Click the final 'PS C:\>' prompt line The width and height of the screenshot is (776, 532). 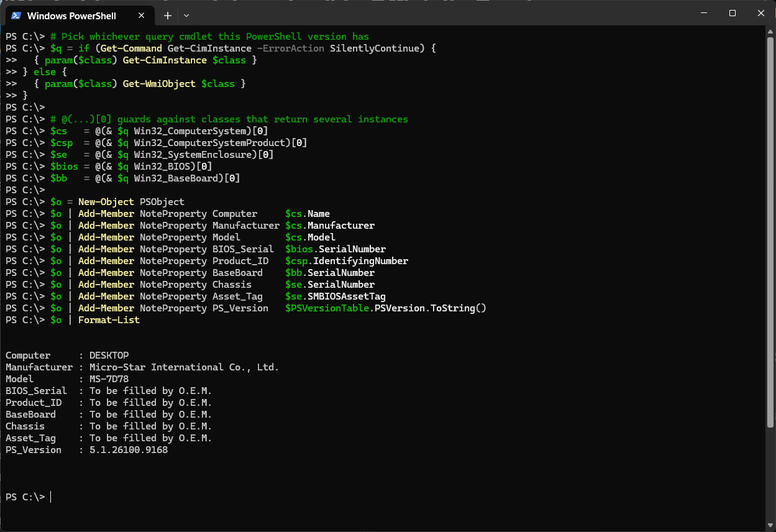coord(25,497)
